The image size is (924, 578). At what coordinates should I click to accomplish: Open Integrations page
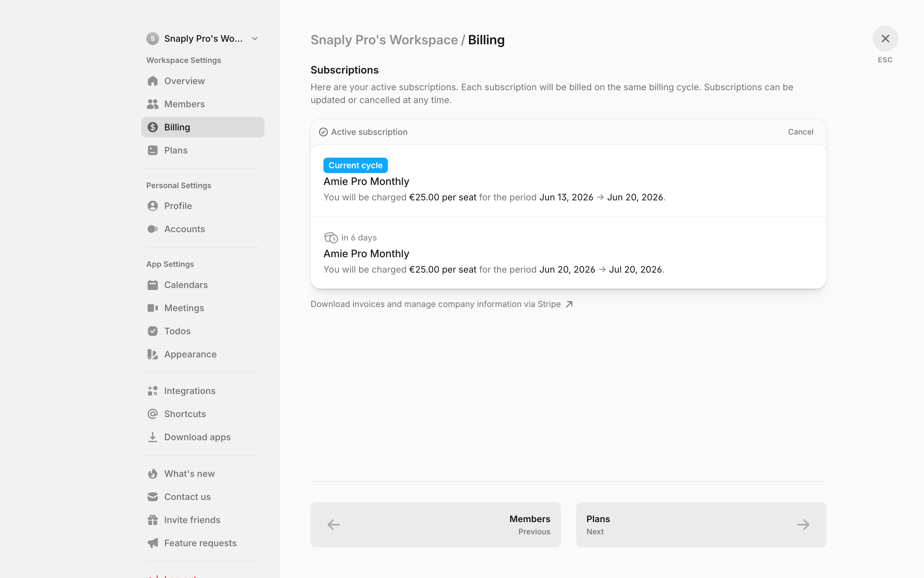pyautogui.click(x=202, y=391)
